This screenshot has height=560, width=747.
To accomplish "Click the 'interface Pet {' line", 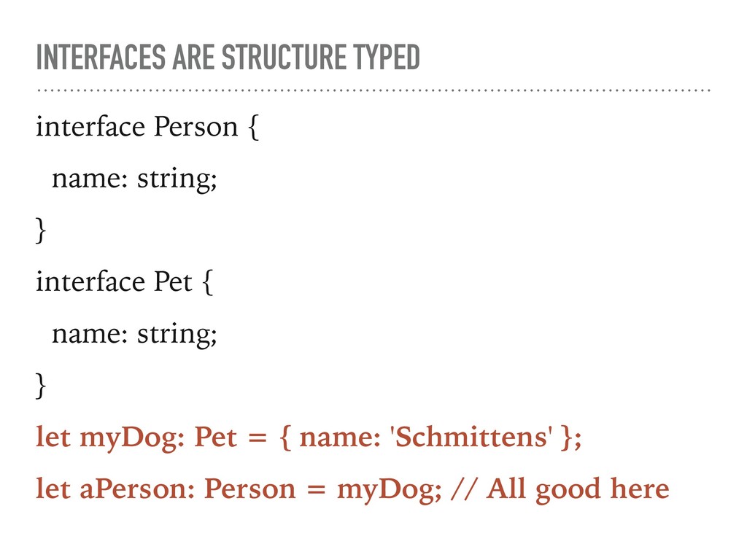I will pos(125,282).
